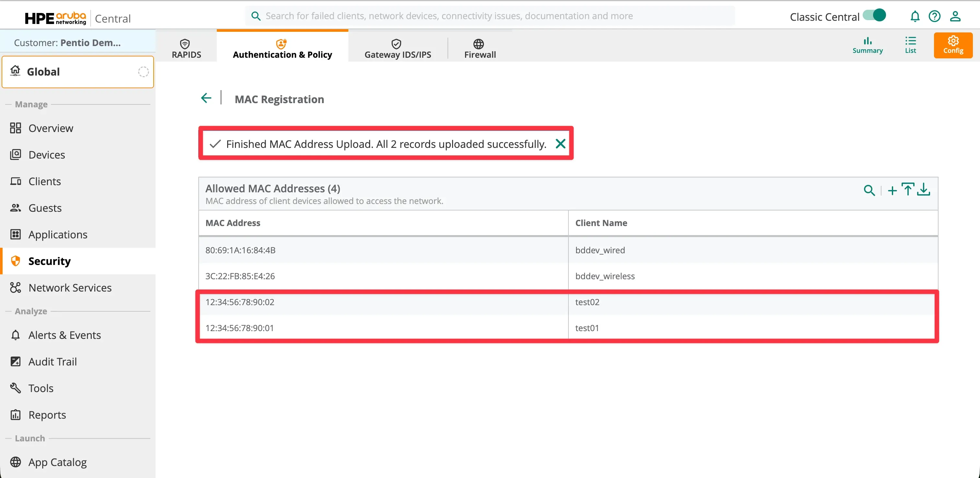Switch to the Gateway IDS/IPS tab
The image size is (980, 478).
(398, 49)
